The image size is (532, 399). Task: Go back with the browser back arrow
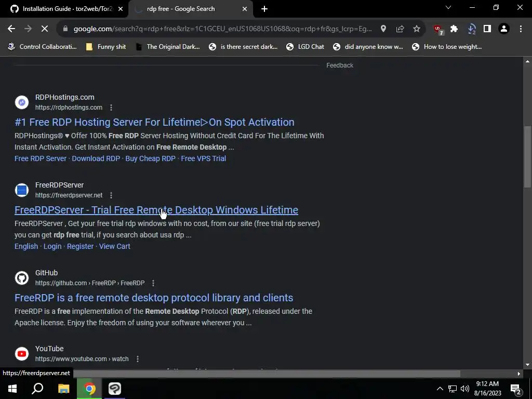tap(11, 29)
